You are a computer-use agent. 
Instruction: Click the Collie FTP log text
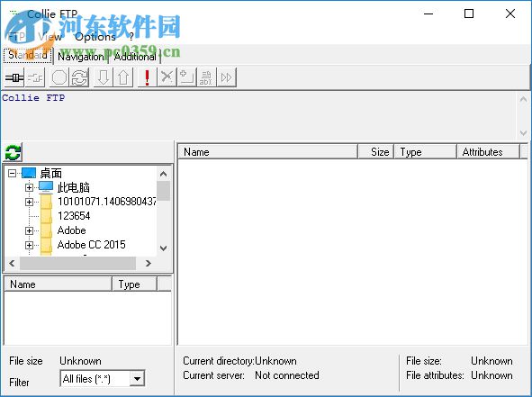click(33, 98)
